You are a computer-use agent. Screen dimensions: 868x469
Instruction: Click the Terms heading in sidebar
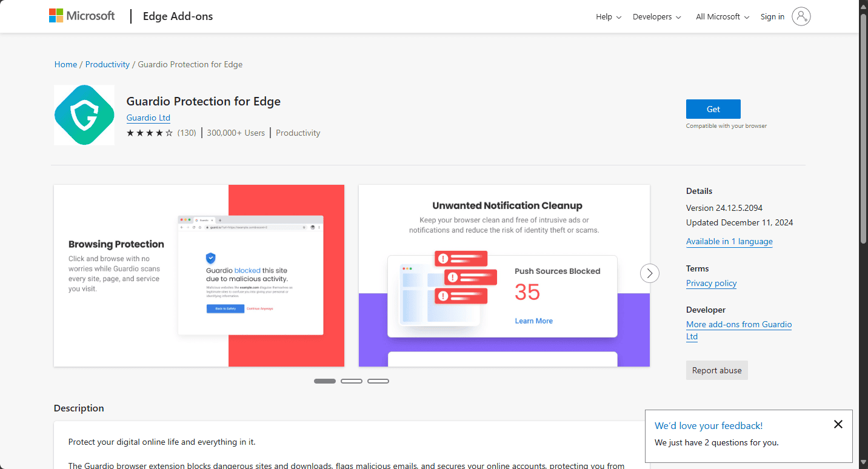coord(698,268)
